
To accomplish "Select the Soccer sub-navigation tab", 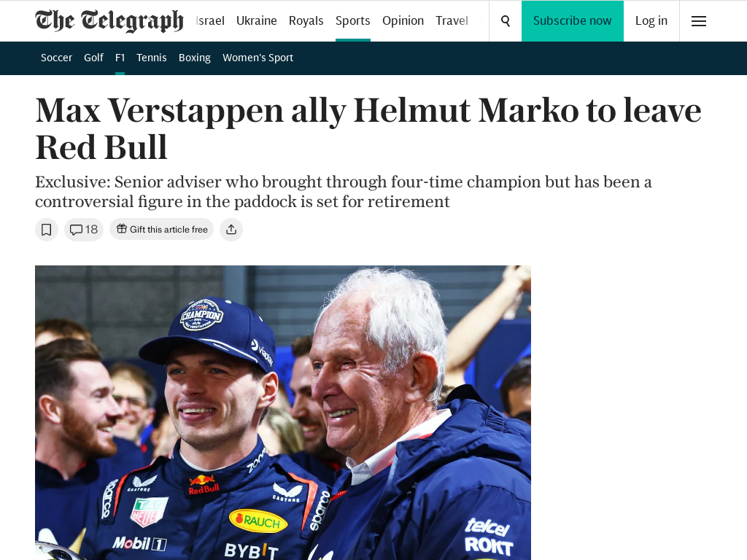I will (56, 57).
